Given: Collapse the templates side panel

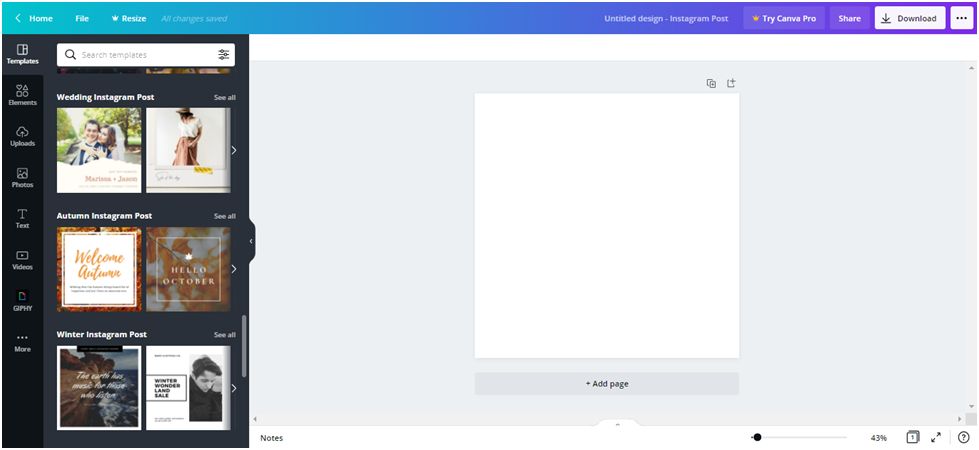Looking at the screenshot, I should [250, 241].
